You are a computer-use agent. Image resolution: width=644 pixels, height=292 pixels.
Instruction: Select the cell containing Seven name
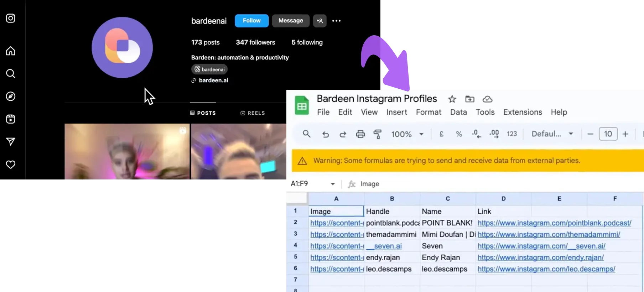coord(448,246)
